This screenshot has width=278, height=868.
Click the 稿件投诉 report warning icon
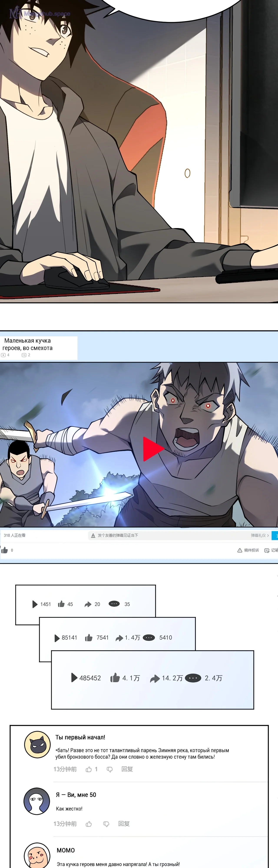(x=240, y=550)
